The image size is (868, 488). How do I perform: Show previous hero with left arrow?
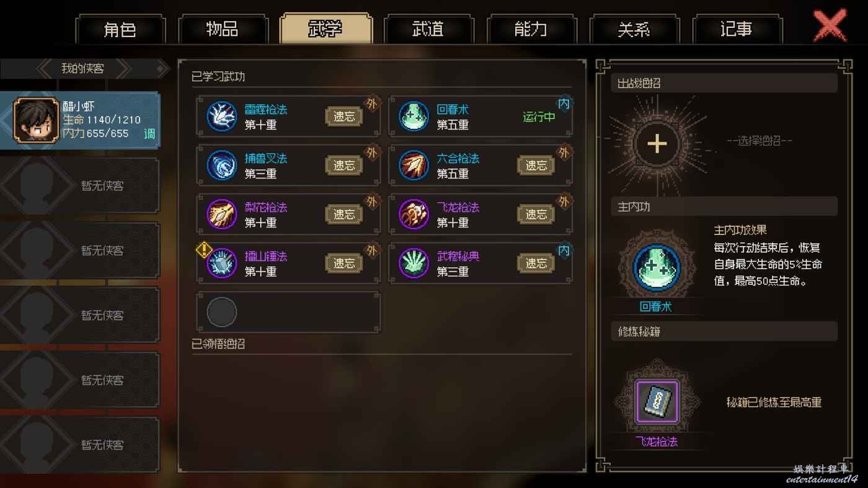46,69
